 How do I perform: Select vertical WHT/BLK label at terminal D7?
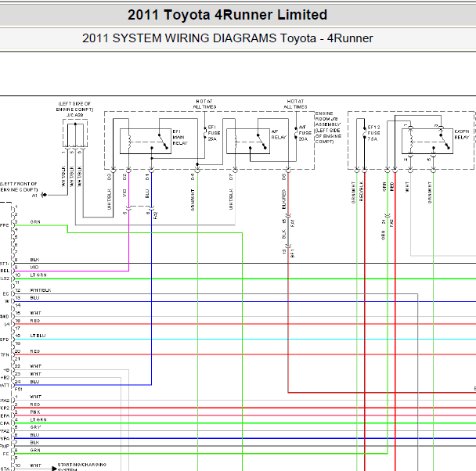pos(231,200)
